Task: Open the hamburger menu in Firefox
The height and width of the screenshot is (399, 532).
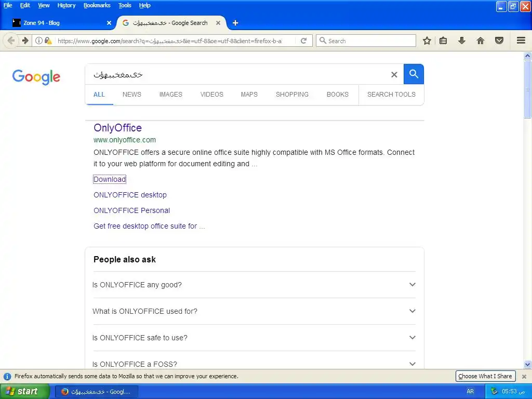Action: pyautogui.click(x=521, y=41)
